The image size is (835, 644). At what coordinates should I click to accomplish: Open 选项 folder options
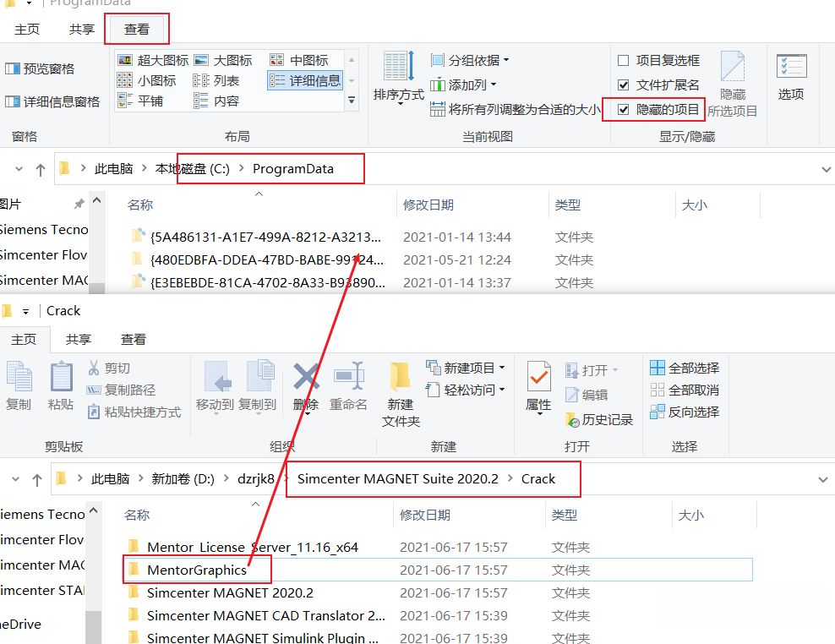point(791,77)
